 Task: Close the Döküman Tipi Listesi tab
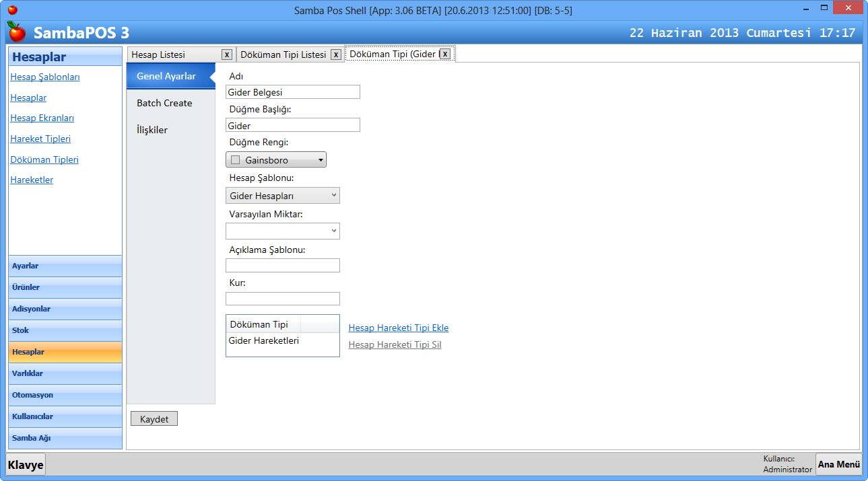coord(335,54)
